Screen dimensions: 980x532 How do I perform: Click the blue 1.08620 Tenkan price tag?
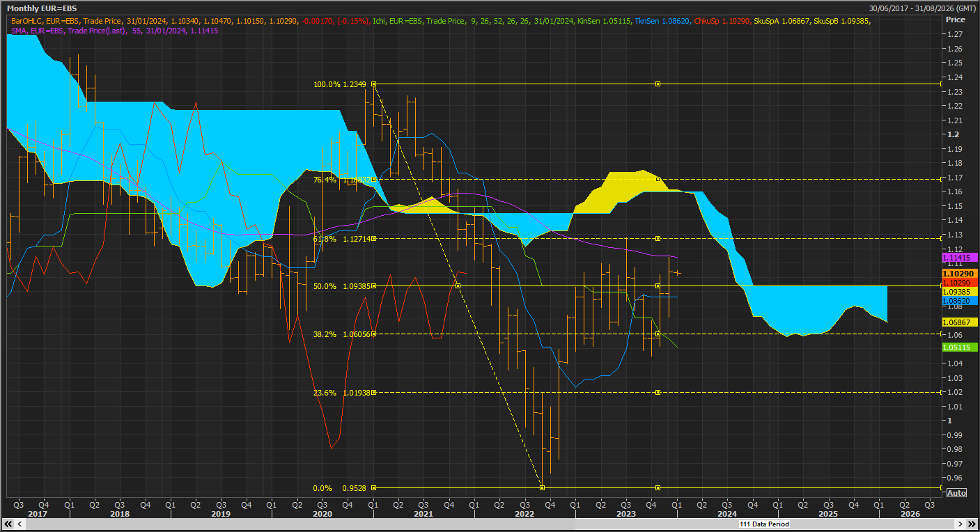(960, 301)
